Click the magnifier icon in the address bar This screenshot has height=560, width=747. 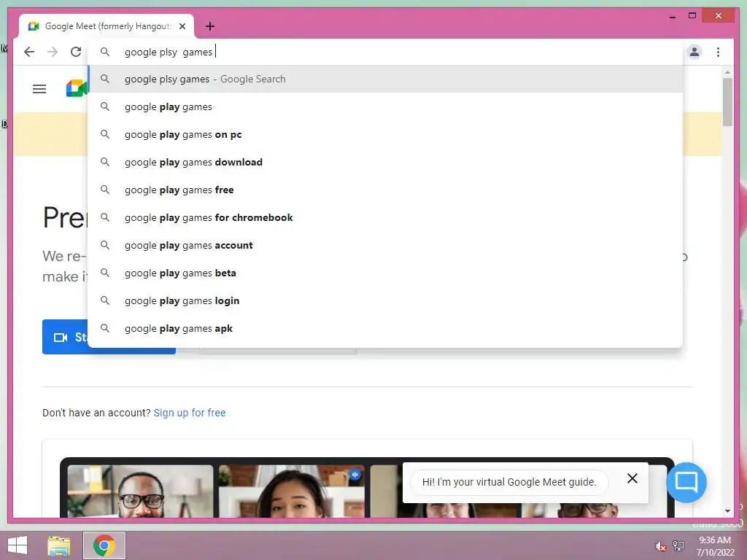pyautogui.click(x=105, y=52)
